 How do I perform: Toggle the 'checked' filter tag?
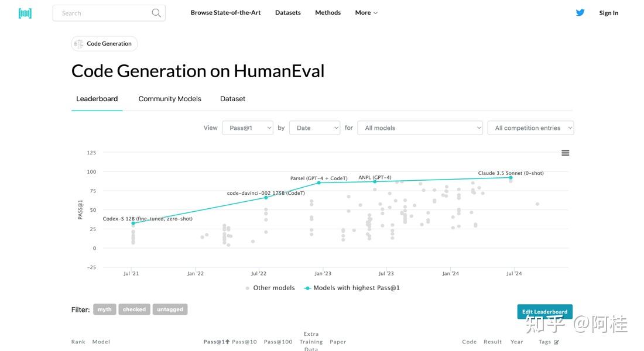134,309
